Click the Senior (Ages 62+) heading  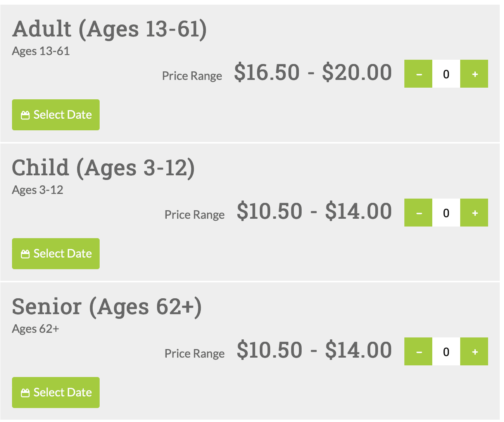107,307
